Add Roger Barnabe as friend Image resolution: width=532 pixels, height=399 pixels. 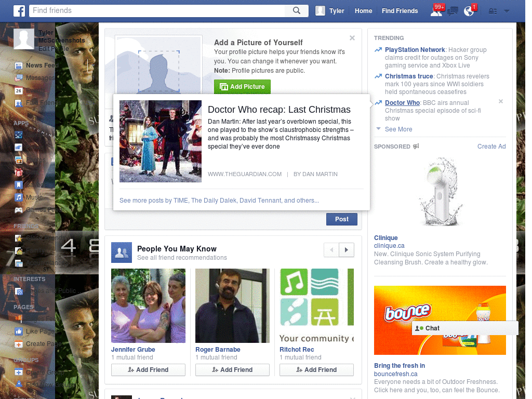tap(232, 370)
